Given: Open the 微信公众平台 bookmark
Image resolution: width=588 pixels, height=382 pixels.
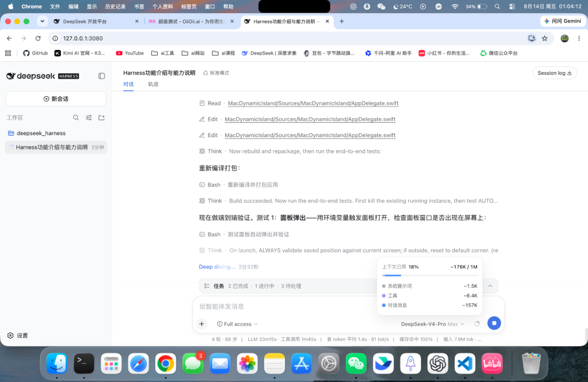Looking at the screenshot, I should 498,53.
